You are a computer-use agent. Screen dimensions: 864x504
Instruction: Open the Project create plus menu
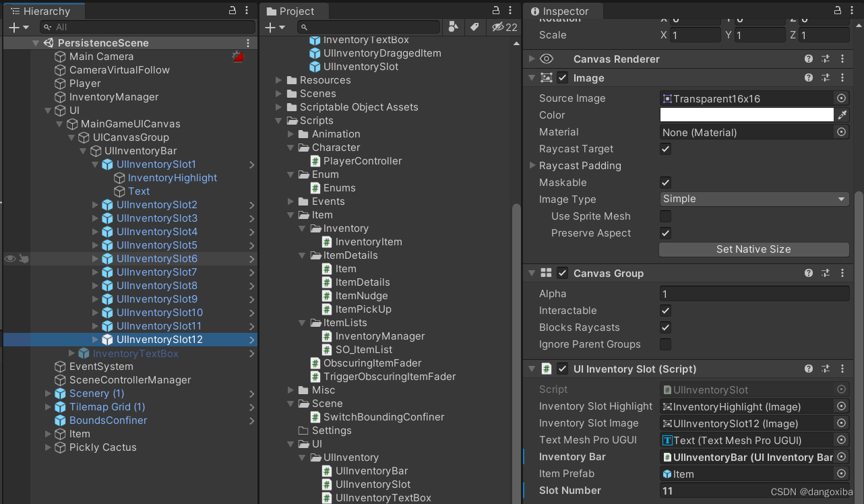pos(276,27)
